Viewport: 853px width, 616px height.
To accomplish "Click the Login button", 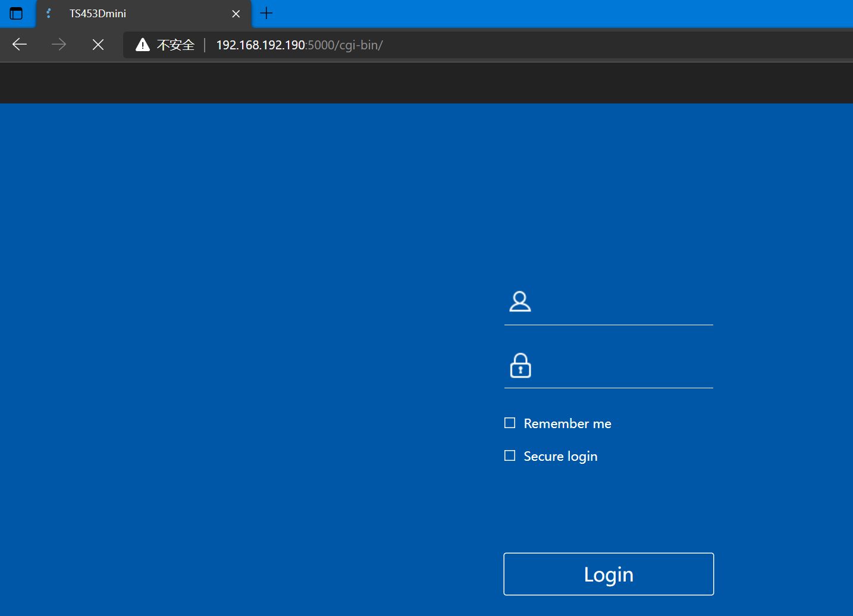I will (x=609, y=574).
